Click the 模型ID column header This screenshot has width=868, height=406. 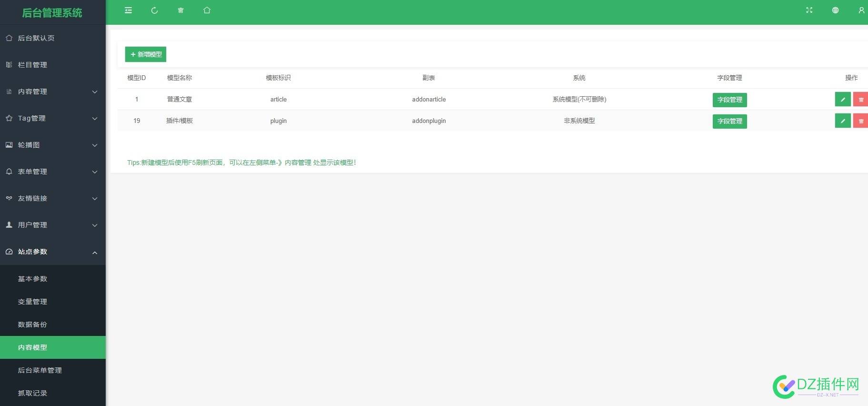[137, 78]
